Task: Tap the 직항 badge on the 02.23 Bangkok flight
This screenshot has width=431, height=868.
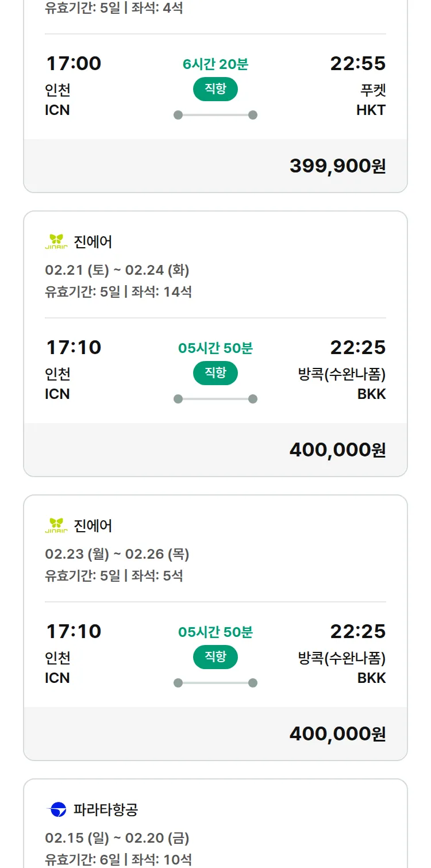Action: tap(215, 657)
